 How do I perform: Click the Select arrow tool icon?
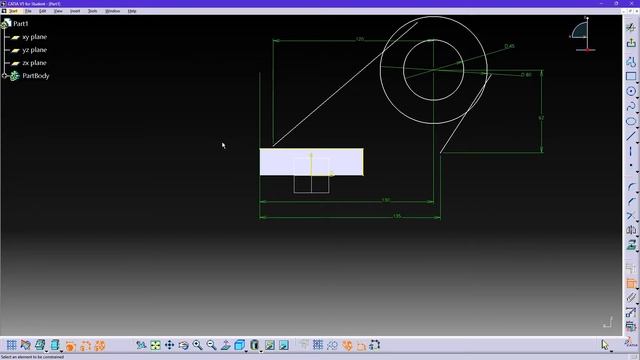[604, 345]
